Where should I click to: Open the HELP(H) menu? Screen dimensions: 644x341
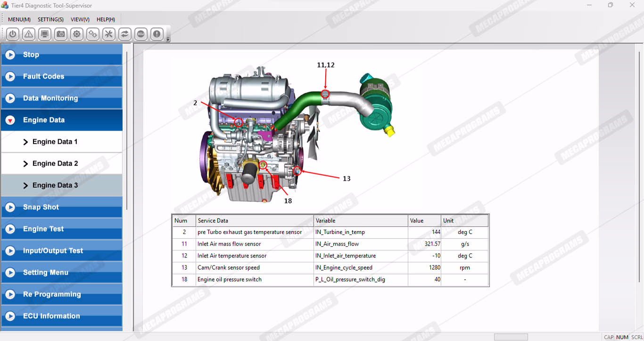tap(106, 19)
